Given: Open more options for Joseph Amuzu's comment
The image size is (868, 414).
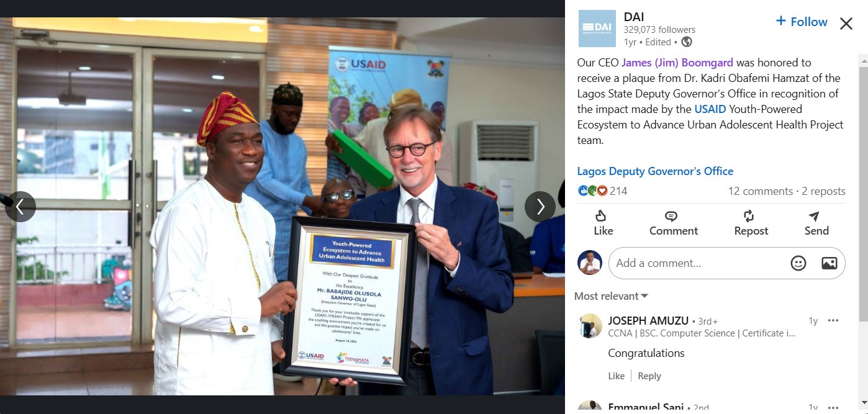Looking at the screenshot, I should 833,321.
